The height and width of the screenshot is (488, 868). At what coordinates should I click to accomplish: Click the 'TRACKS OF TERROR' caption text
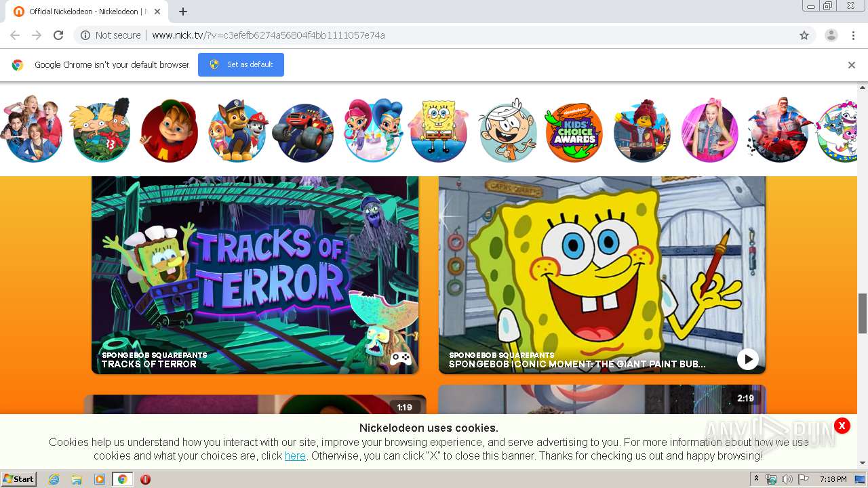149,364
